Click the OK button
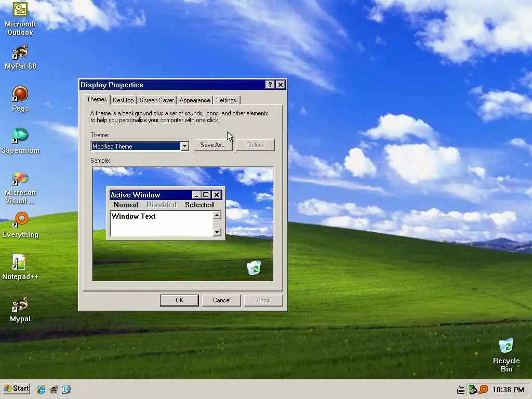The image size is (532, 399). (x=179, y=300)
